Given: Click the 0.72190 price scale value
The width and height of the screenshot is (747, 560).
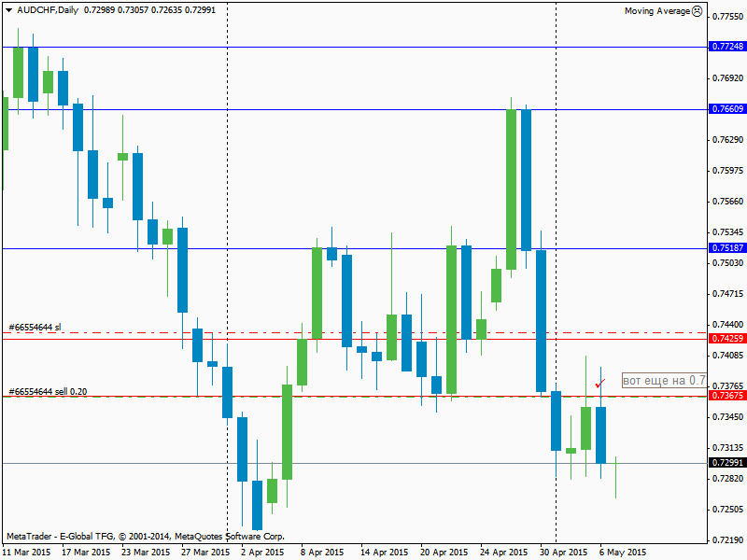Looking at the screenshot, I should [727, 540].
